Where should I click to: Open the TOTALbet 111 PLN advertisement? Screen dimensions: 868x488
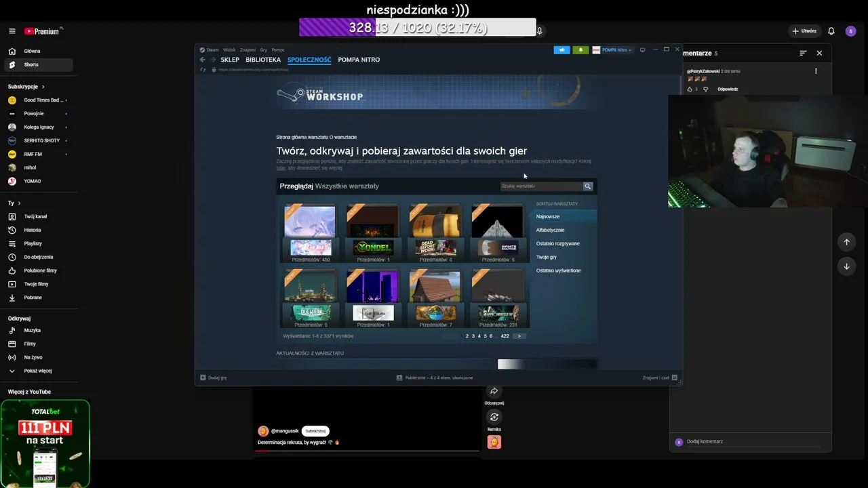[x=45, y=444]
